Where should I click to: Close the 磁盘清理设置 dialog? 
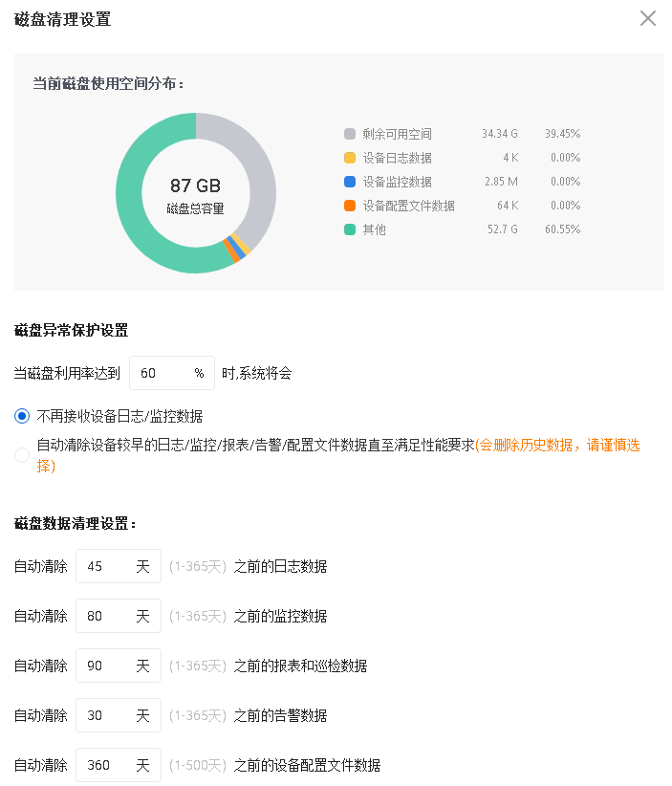648,18
